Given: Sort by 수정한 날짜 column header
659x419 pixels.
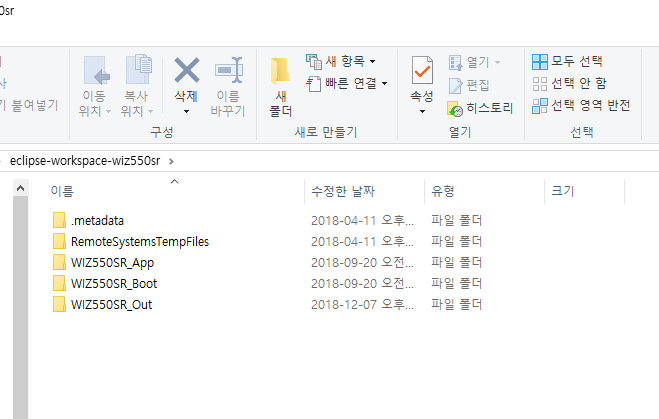Looking at the screenshot, I should (343, 191).
